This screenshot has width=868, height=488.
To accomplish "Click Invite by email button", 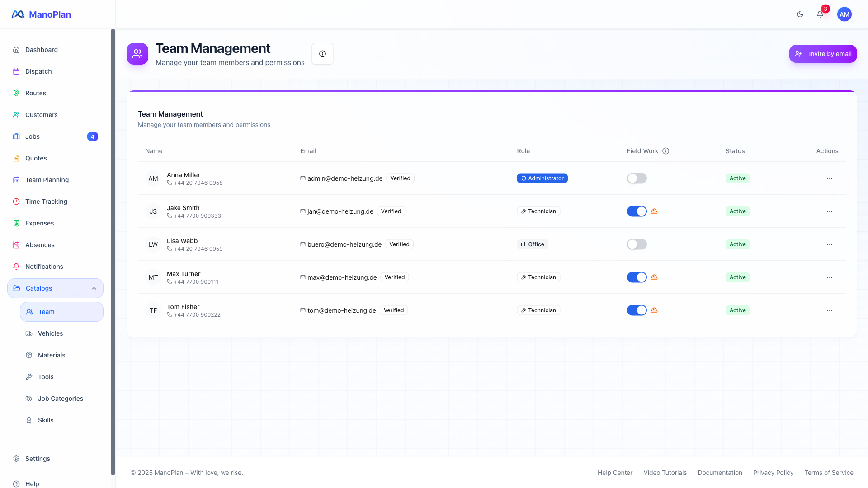I will (x=823, y=54).
